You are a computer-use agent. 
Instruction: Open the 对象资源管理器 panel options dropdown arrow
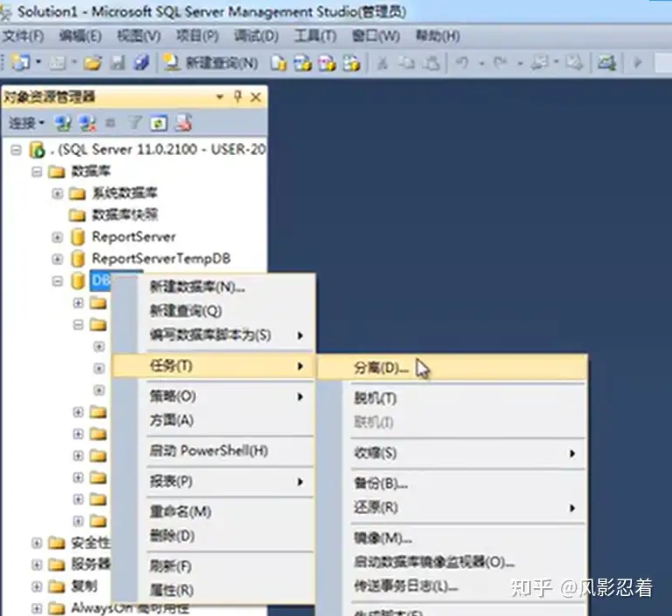click(220, 98)
